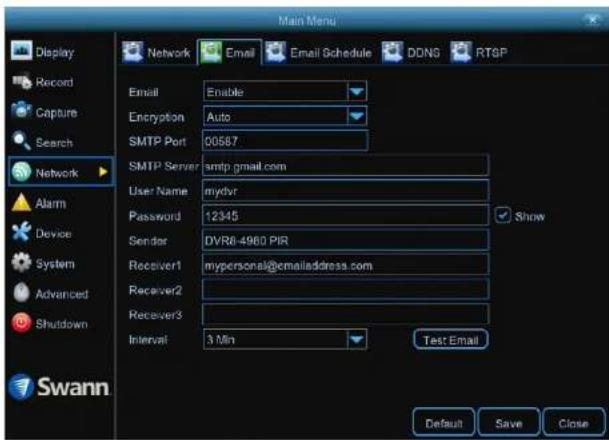The width and height of the screenshot is (609, 440).
Task: Click the Test Email button
Action: click(451, 340)
